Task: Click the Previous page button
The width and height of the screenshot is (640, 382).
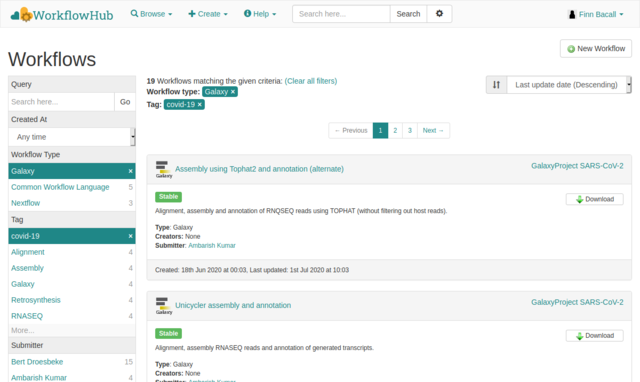Action: 351,131
